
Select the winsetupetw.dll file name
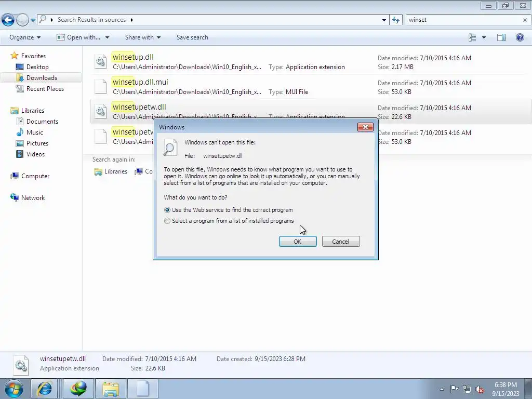pos(139,107)
